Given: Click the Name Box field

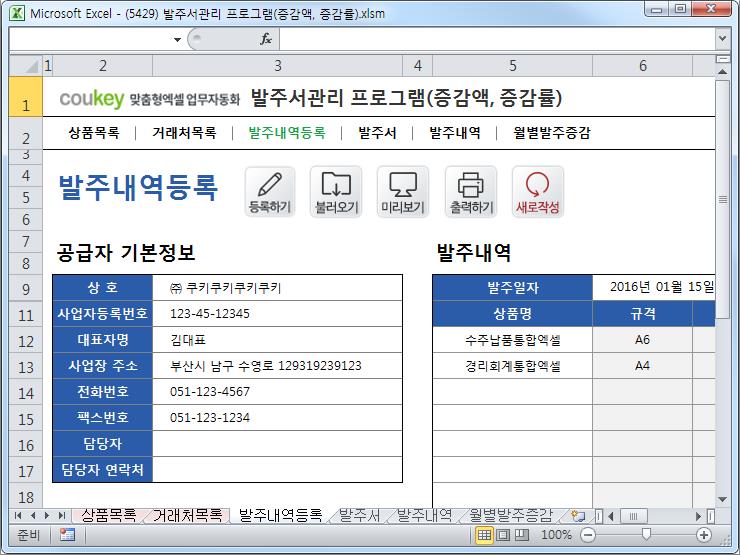Looking at the screenshot, I should point(90,39).
